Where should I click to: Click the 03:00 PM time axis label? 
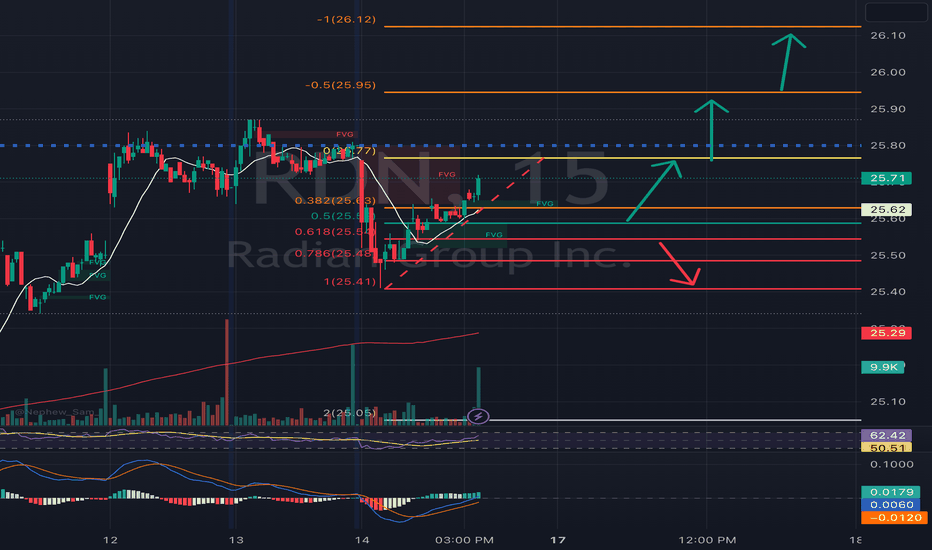click(464, 540)
